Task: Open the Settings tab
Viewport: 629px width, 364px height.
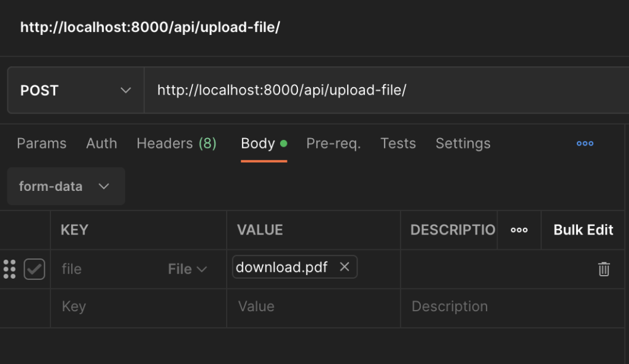Action: pyautogui.click(x=463, y=144)
